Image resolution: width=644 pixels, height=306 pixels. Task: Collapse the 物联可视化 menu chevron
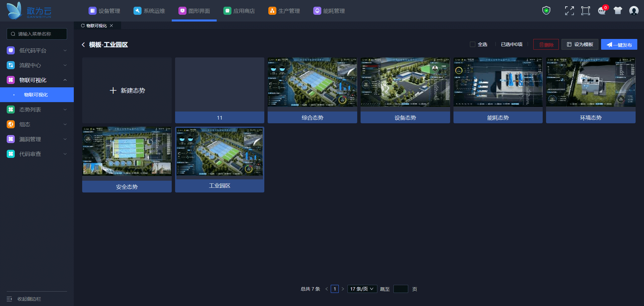click(65, 80)
